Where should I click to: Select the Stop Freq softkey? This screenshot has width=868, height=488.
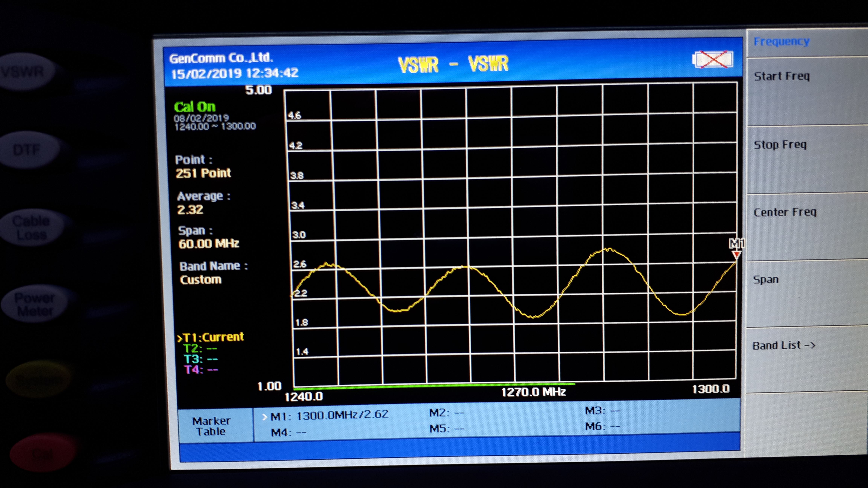[x=807, y=160]
